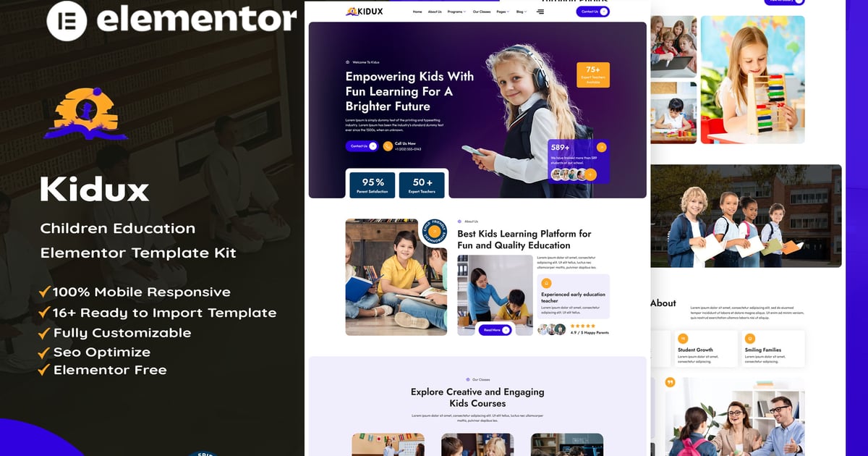Expand the Pages dropdown menu
Image resolution: width=868 pixels, height=456 pixels.
click(503, 12)
